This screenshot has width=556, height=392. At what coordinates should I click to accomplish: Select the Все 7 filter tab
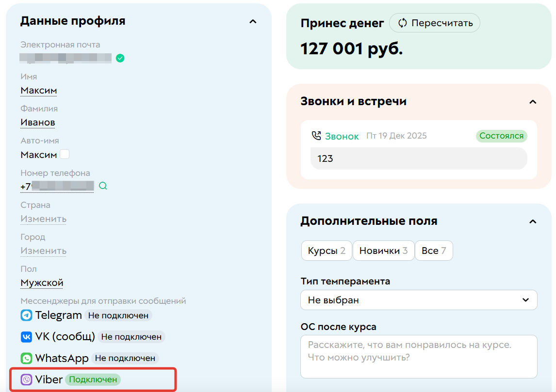[x=434, y=251]
